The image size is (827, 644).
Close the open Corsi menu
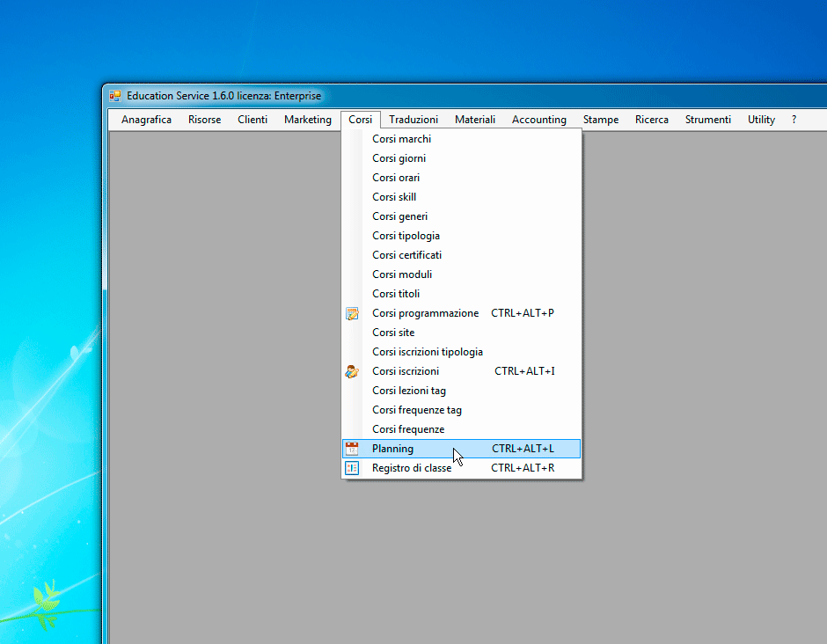[360, 120]
